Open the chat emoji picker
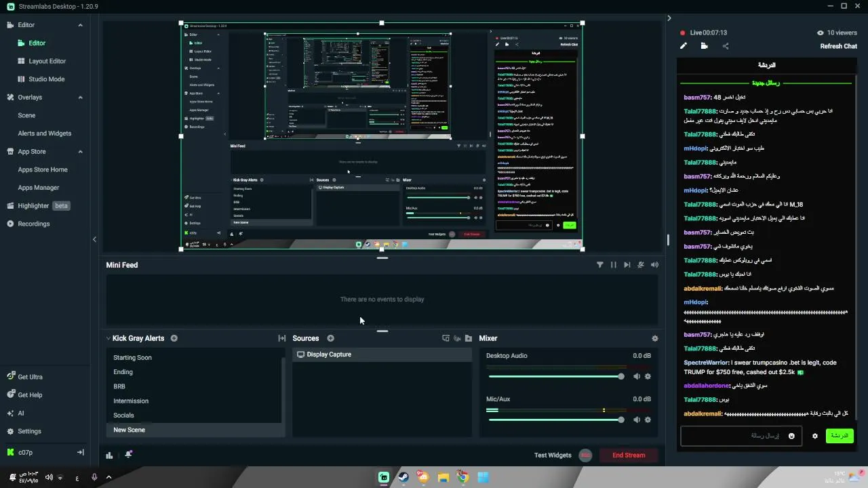The height and width of the screenshot is (488, 868). coord(791,436)
